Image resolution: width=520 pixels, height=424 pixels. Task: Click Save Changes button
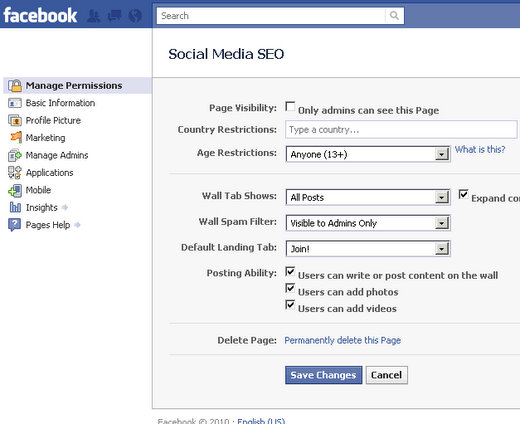point(323,375)
